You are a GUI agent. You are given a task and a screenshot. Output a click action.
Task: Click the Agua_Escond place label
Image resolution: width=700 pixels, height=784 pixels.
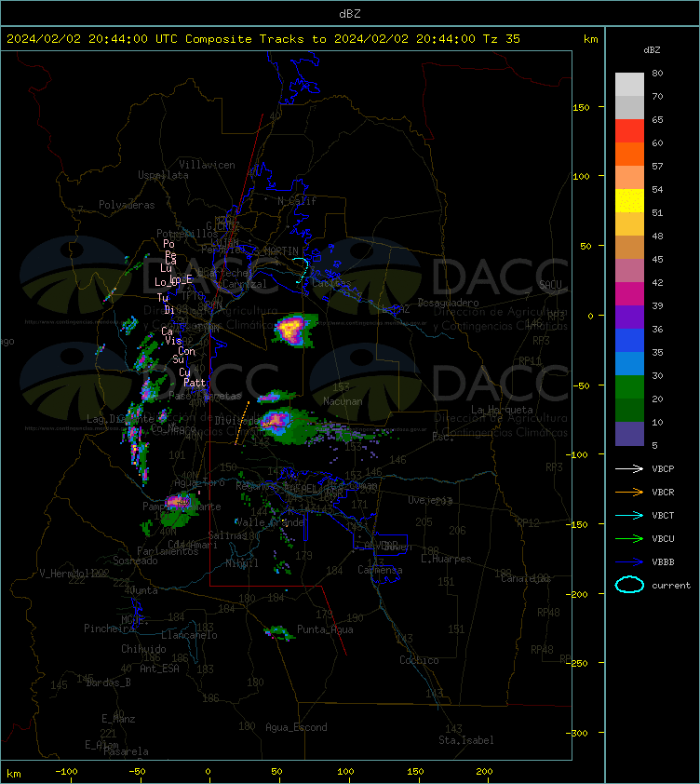(x=297, y=727)
